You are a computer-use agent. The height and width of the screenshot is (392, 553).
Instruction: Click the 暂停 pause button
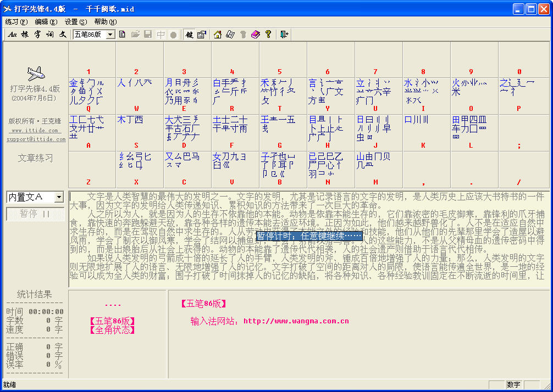click(x=35, y=214)
